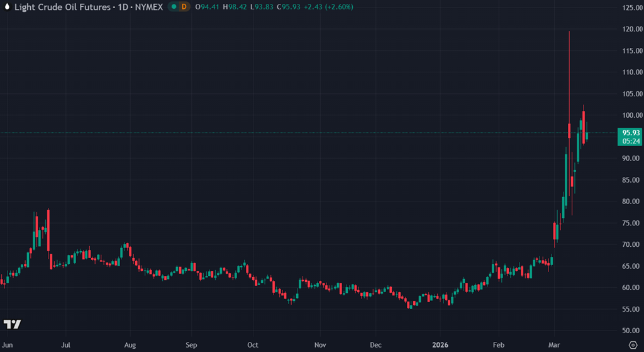Screen dimensions: 644x352
Task: Click the Aug label on time axis
Action: pyautogui.click(x=130, y=345)
